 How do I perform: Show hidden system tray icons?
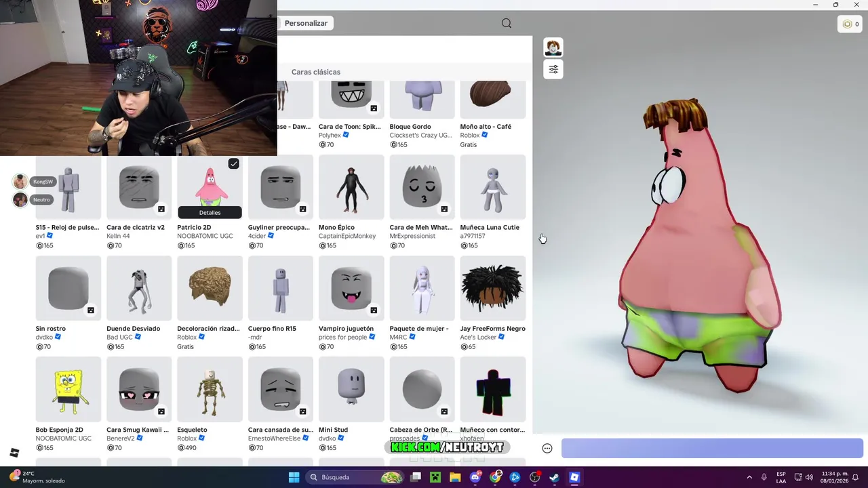click(x=749, y=477)
